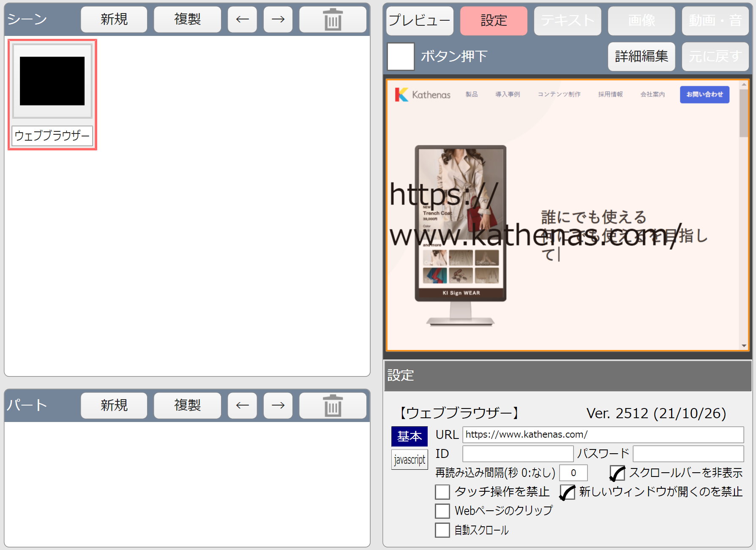Screen dimensions: 756x550
Task: Click 採用情報 link in preview
Action: pos(610,95)
